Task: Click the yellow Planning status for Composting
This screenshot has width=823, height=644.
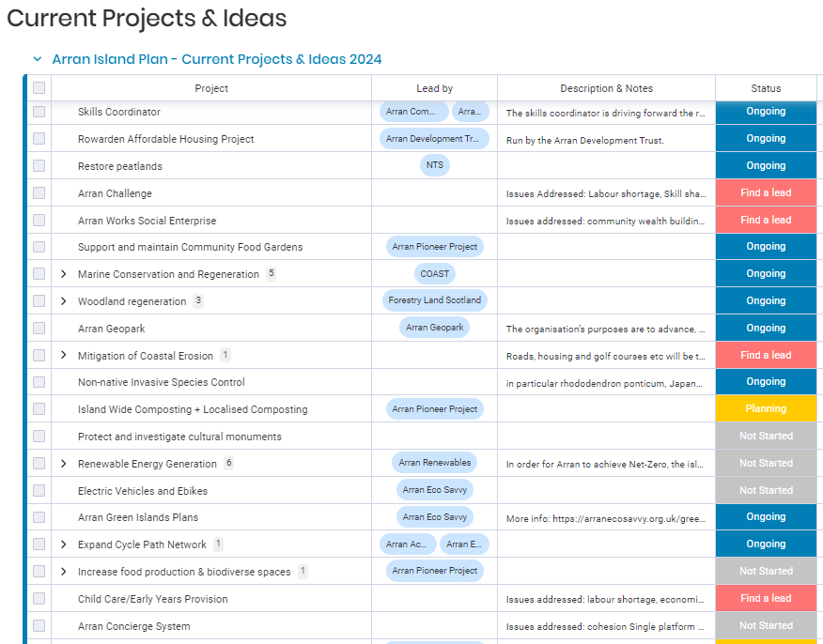Action: point(766,409)
